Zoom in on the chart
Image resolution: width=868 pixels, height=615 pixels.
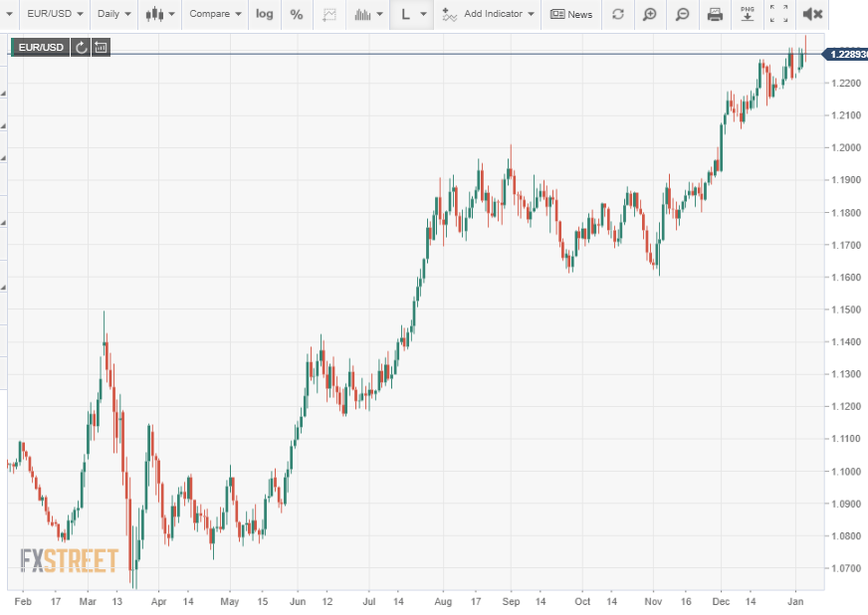[x=649, y=14]
